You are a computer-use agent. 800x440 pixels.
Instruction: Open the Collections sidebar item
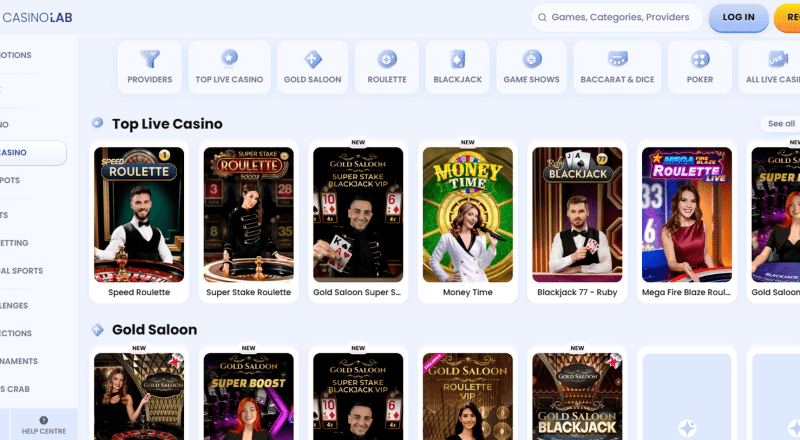tap(16, 333)
